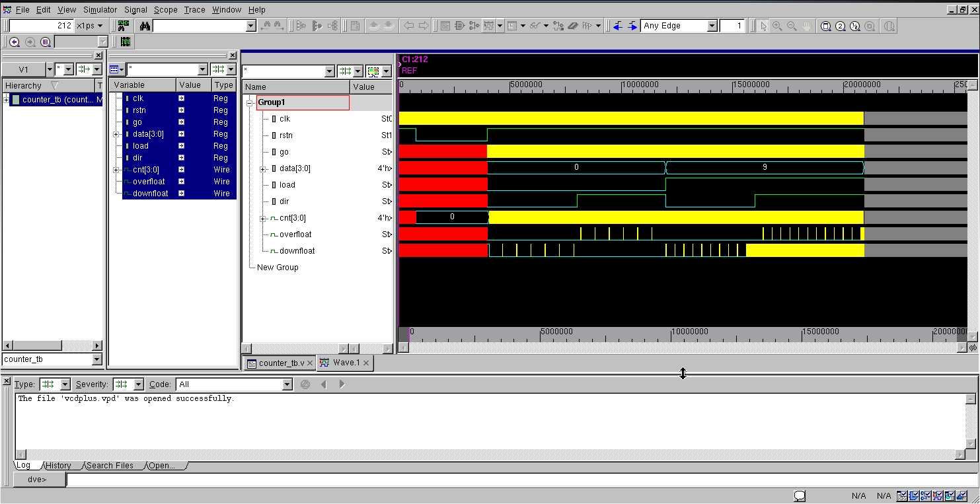The width and height of the screenshot is (980, 504).
Task: Collapse Group1 in the wave pane
Action: pyautogui.click(x=250, y=102)
